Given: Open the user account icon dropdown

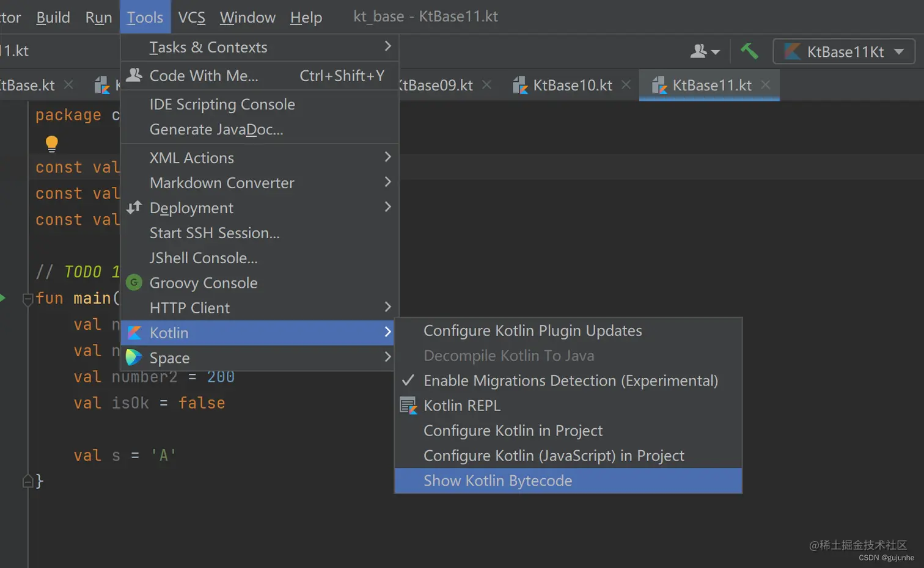Looking at the screenshot, I should (x=705, y=51).
